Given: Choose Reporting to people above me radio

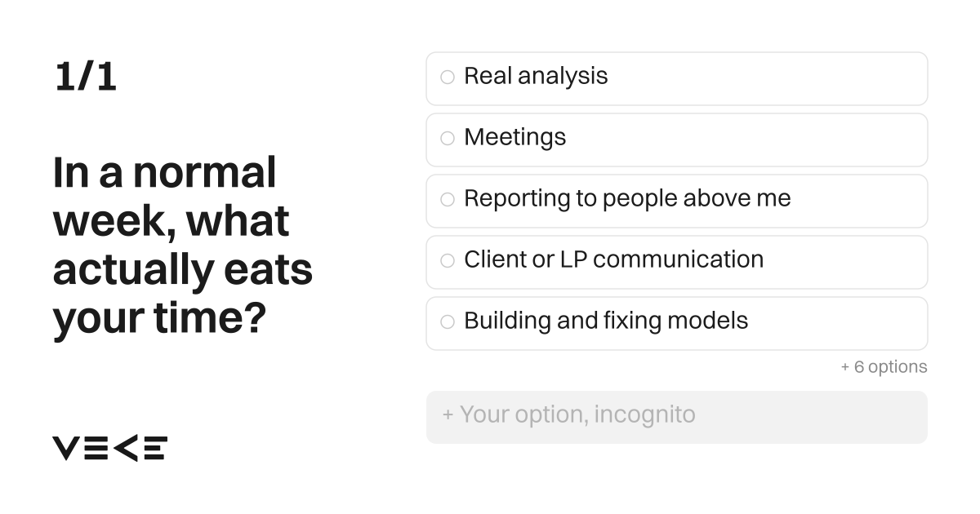Looking at the screenshot, I should coord(448,200).
